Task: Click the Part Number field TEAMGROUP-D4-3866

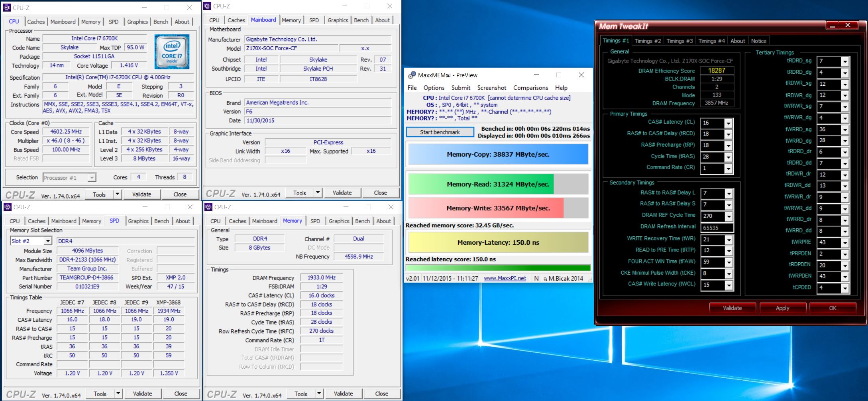Action: point(87,277)
